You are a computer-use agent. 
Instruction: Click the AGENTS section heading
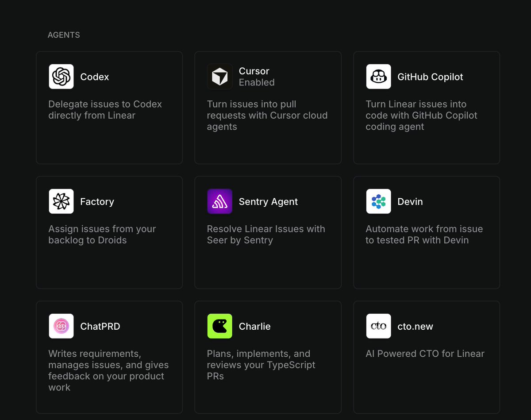coord(64,35)
